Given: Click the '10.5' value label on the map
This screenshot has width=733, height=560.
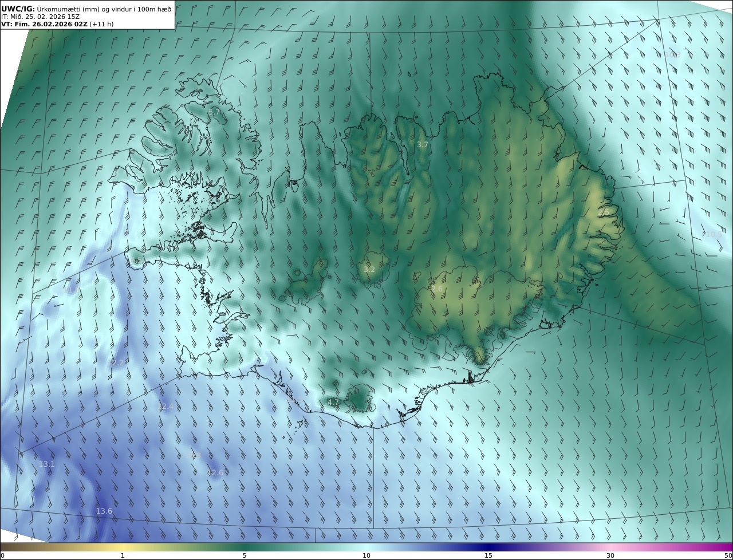Looking at the screenshot, I should coord(714,234).
